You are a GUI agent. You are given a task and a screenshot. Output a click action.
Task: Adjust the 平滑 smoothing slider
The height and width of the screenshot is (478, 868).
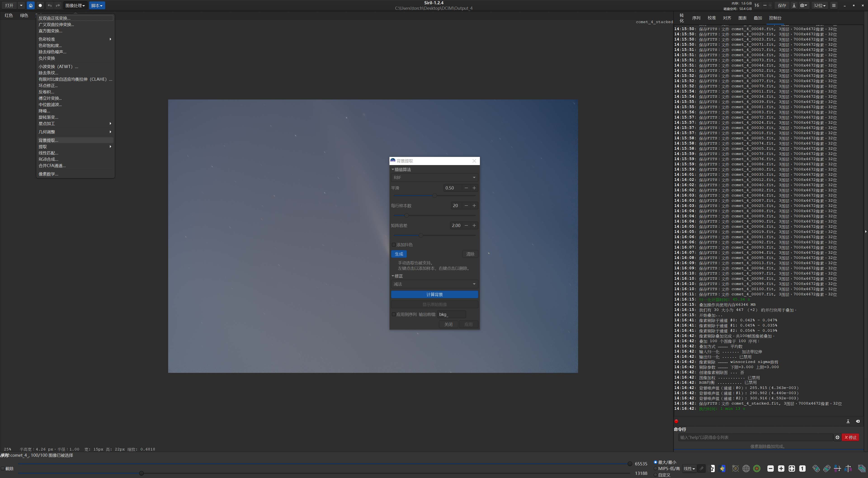(x=434, y=196)
